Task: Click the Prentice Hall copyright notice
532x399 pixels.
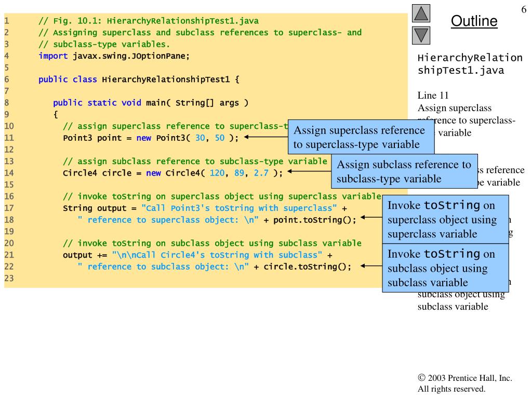Action: pos(465,383)
